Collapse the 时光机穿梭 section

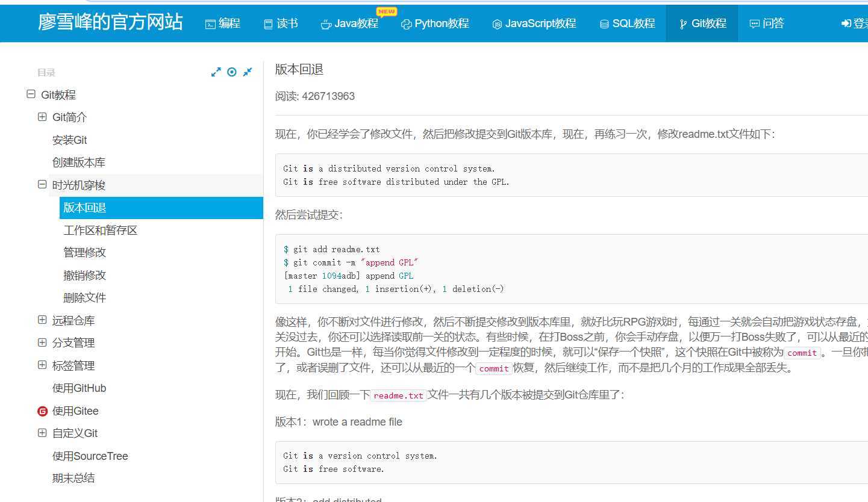[x=42, y=185]
